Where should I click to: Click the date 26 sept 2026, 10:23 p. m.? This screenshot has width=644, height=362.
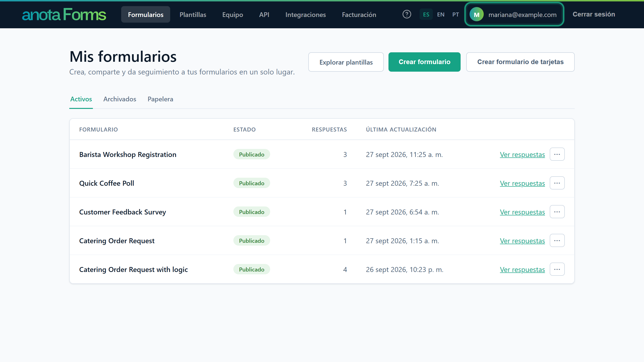pos(405,270)
